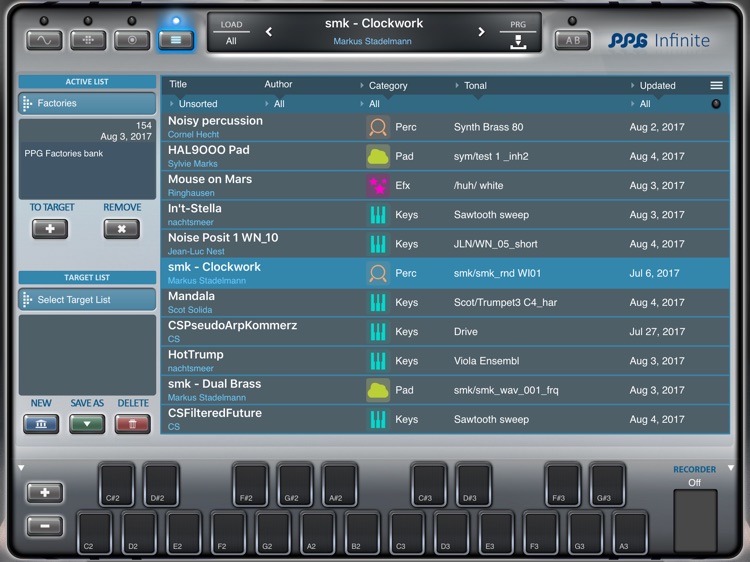Viewport: 750px width, 562px height.
Task: Open Select Target List selector
Action: [87, 300]
